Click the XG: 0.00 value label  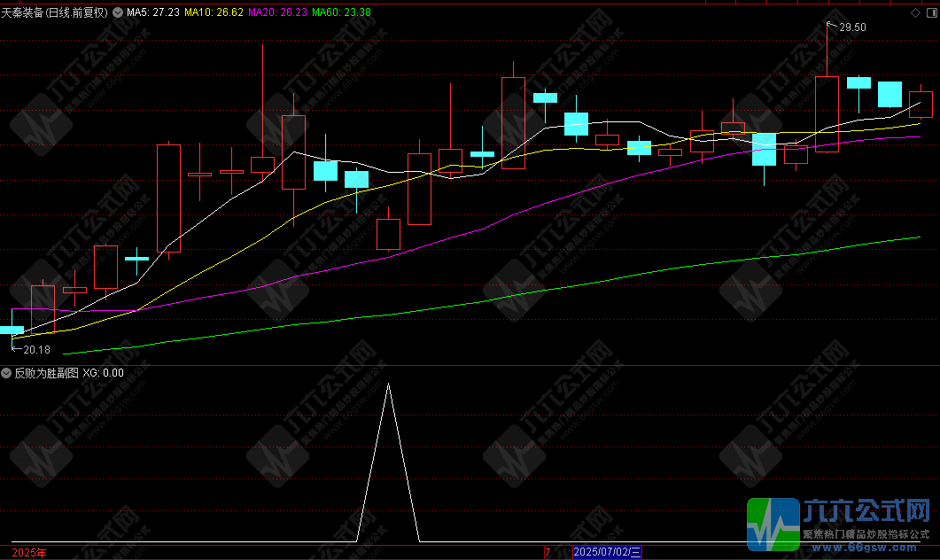(x=103, y=373)
